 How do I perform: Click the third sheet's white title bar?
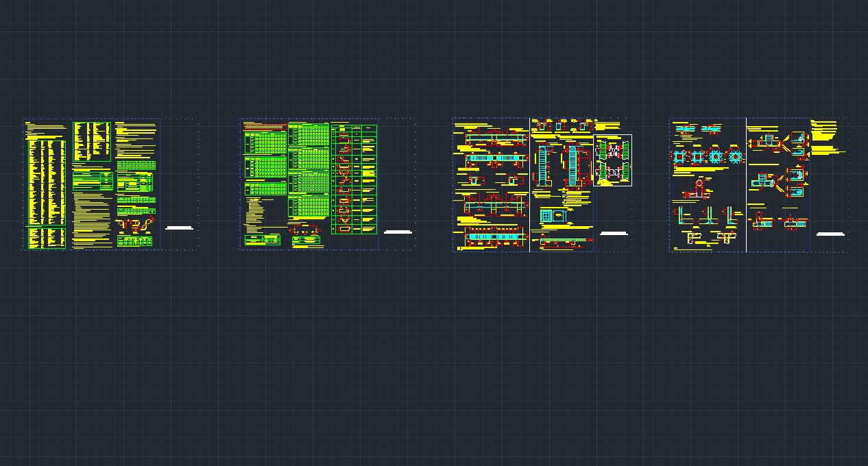tap(614, 234)
